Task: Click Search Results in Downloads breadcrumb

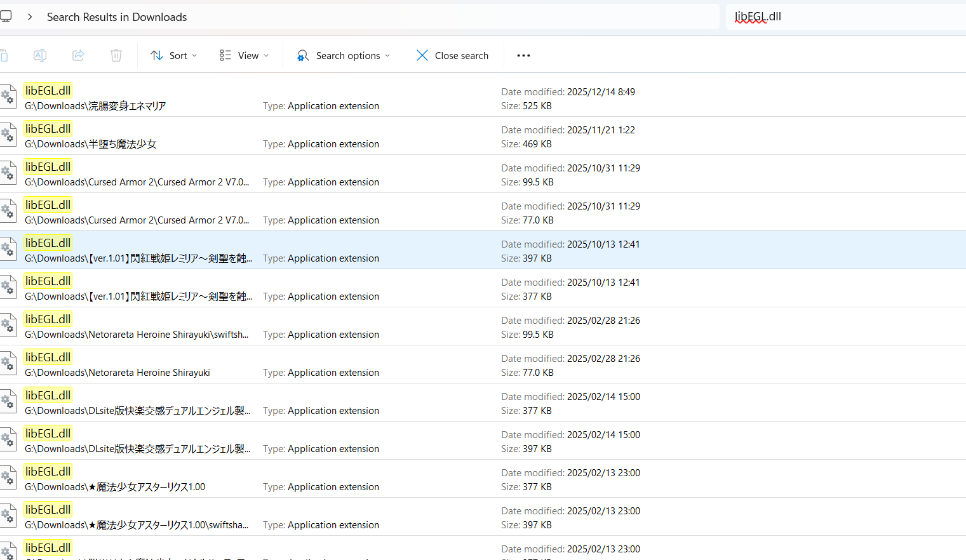Action: click(117, 17)
